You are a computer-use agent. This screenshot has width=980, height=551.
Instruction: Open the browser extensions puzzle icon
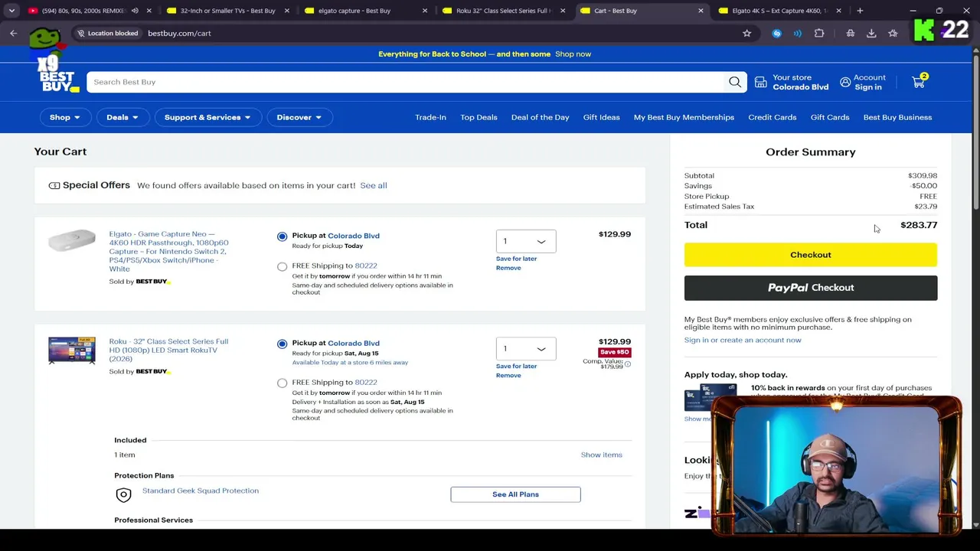(819, 33)
